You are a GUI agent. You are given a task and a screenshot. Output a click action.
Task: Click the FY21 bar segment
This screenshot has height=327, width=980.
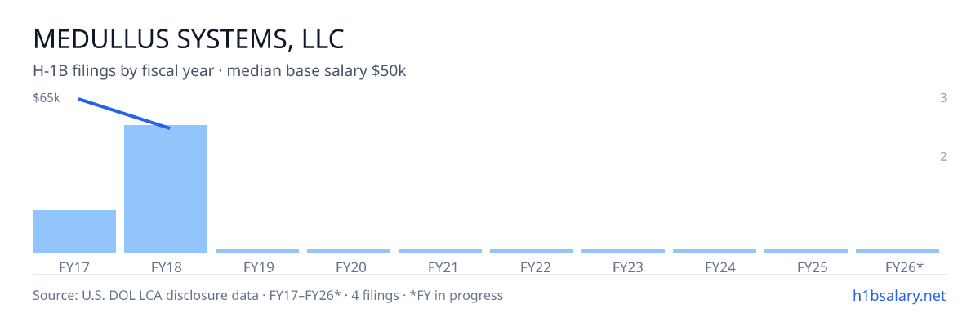440,251
